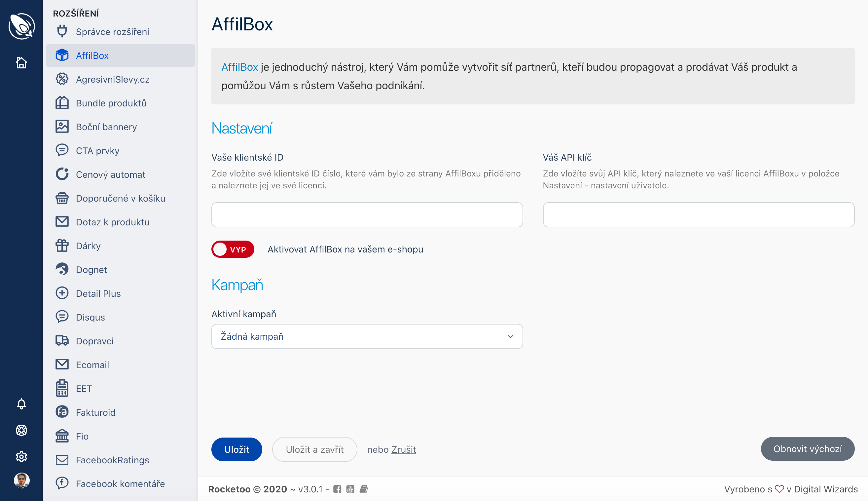Click the Disqus chat bubble icon
The image size is (868, 501).
pos(62,317)
